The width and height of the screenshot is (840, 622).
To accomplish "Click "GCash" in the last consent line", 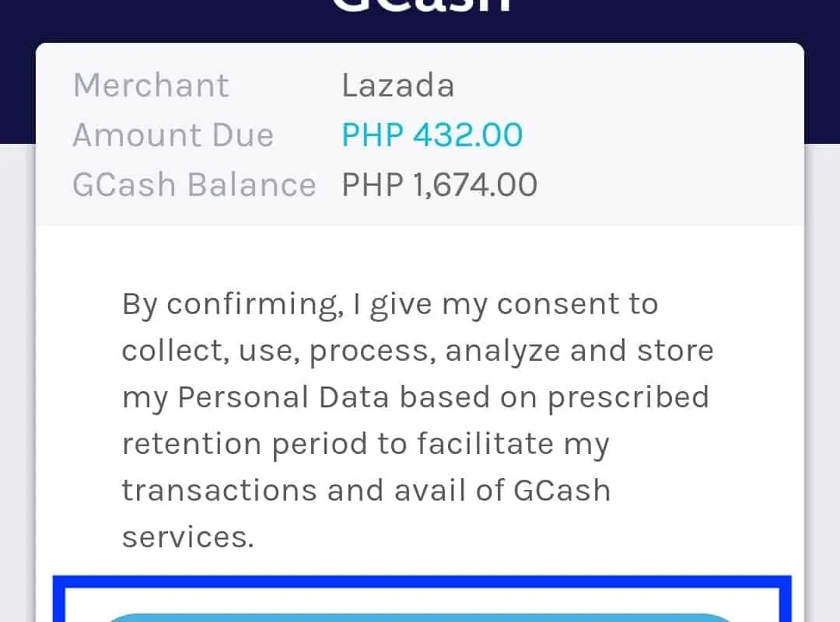I will pyautogui.click(x=562, y=491).
